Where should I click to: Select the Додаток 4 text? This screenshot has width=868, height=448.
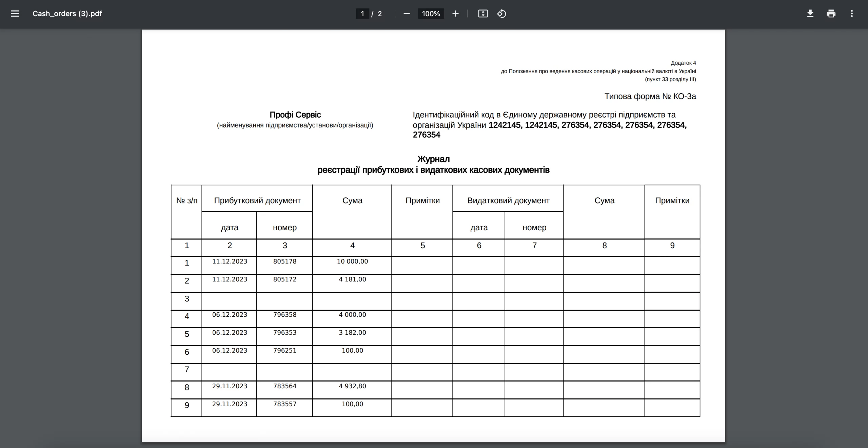[683, 63]
